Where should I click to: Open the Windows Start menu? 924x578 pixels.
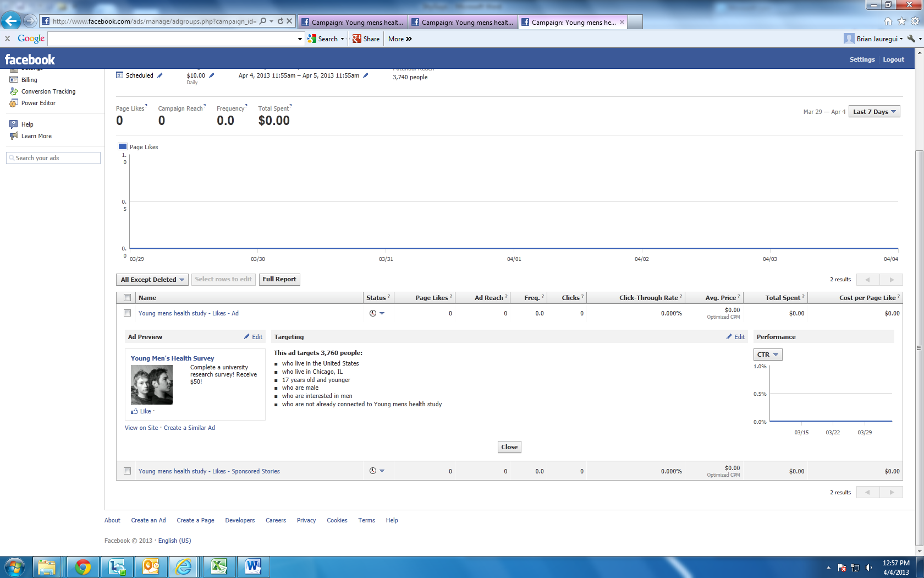(x=14, y=567)
